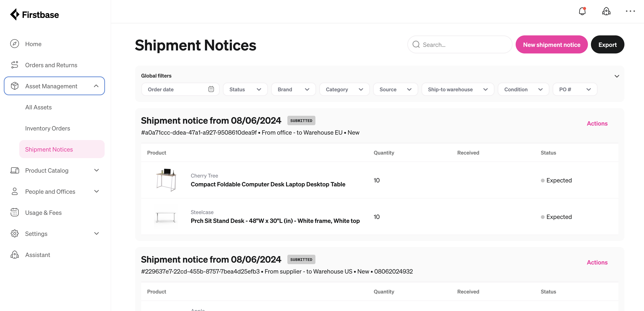644x311 pixels.
Task: Open Inventory Orders
Action: pos(47,128)
